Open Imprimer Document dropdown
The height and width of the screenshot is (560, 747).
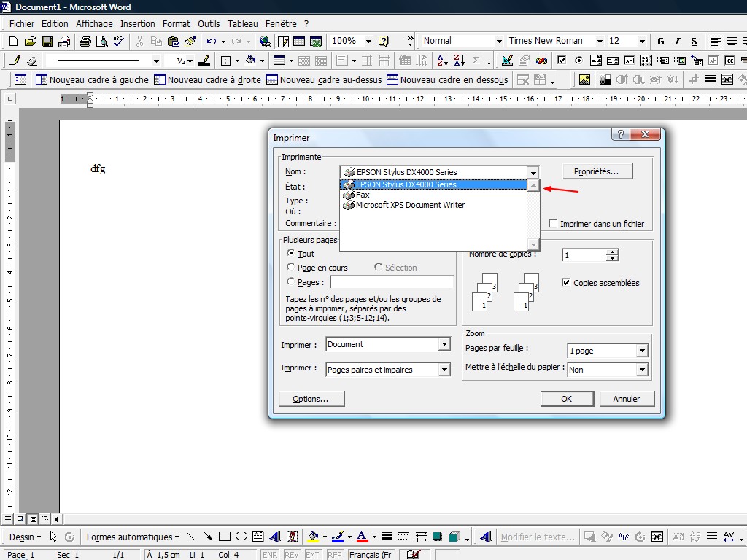tap(444, 344)
